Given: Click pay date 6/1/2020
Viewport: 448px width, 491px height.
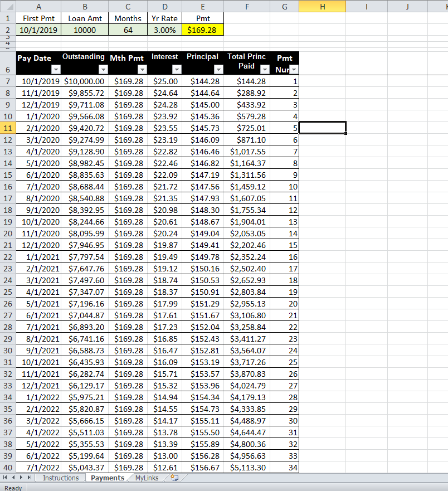Looking at the screenshot, I should click(38, 175).
